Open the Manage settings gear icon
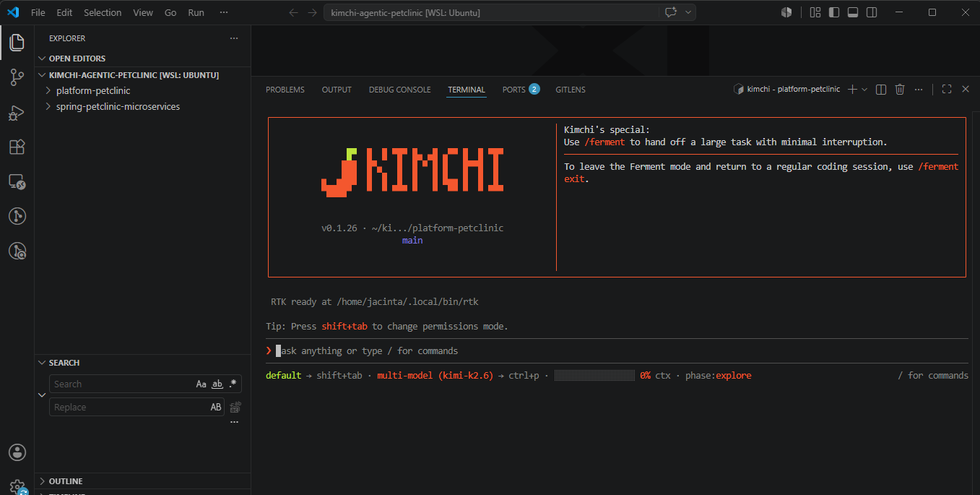 [x=17, y=486]
